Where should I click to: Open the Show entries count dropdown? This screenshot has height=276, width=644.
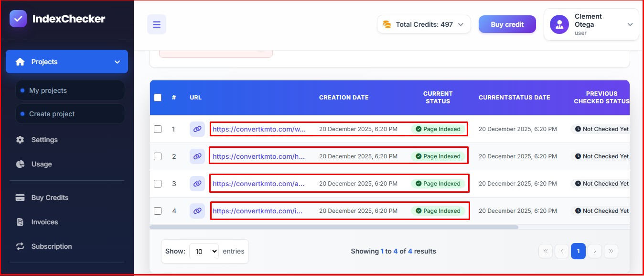(x=204, y=251)
